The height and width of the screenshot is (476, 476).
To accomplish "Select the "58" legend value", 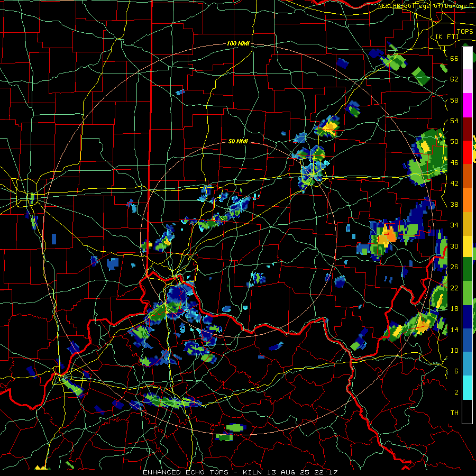I will click(x=454, y=100).
